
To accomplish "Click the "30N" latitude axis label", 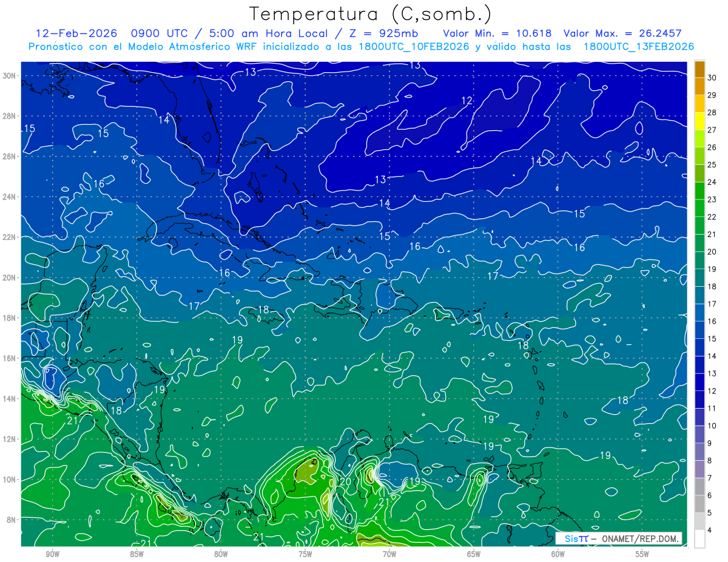I will (x=10, y=75).
